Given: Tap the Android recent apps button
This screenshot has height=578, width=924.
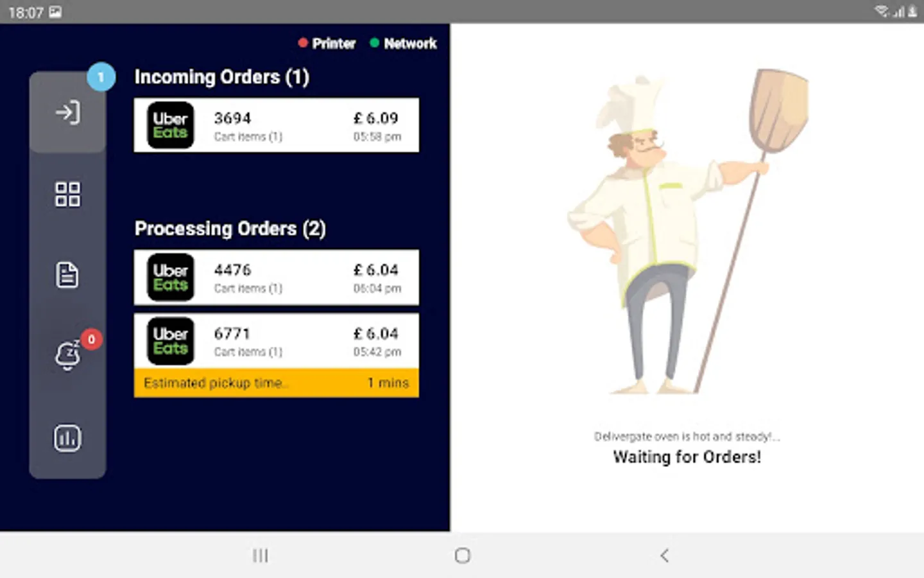Looking at the screenshot, I should click(x=260, y=556).
